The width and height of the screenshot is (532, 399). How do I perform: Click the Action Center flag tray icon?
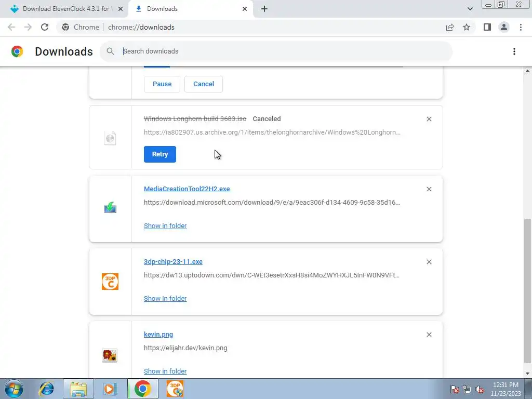(x=455, y=389)
